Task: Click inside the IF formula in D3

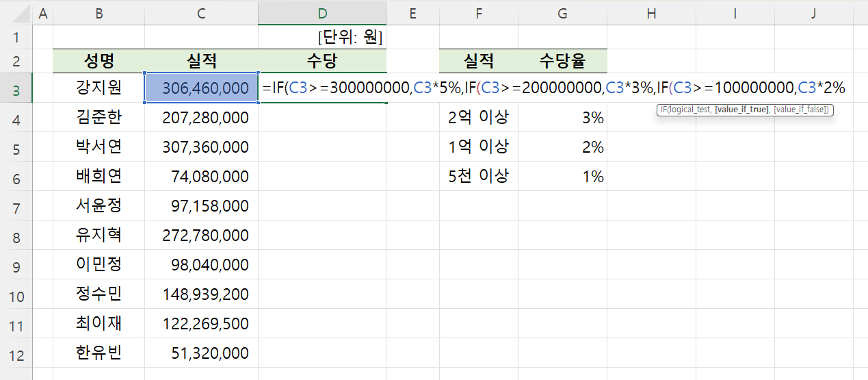Action: [554, 88]
